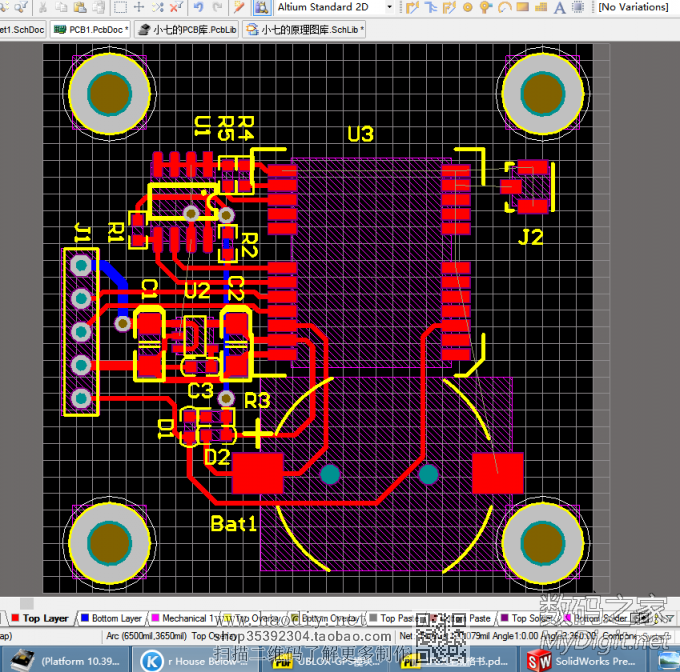The height and width of the screenshot is (672, 680).
Task: Click the Place Via tool icon
Action: pos(486,7)
